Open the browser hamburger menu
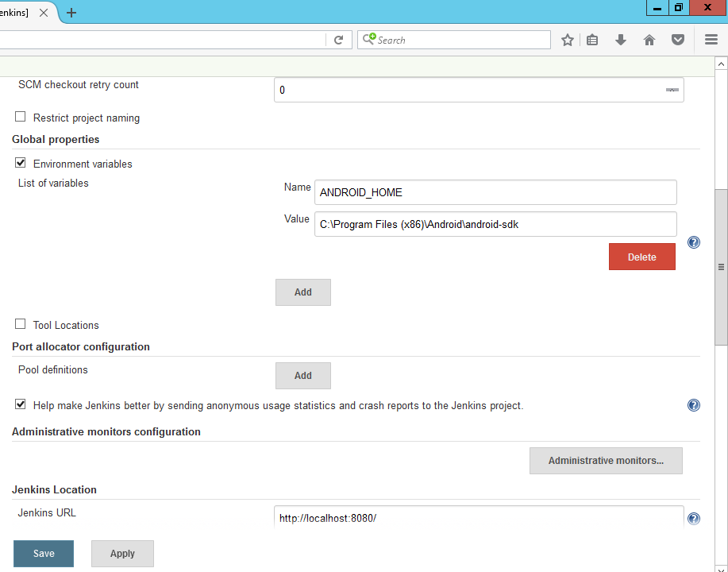Image resolution: width=728 pixels, height=572 pixels. 711,40
